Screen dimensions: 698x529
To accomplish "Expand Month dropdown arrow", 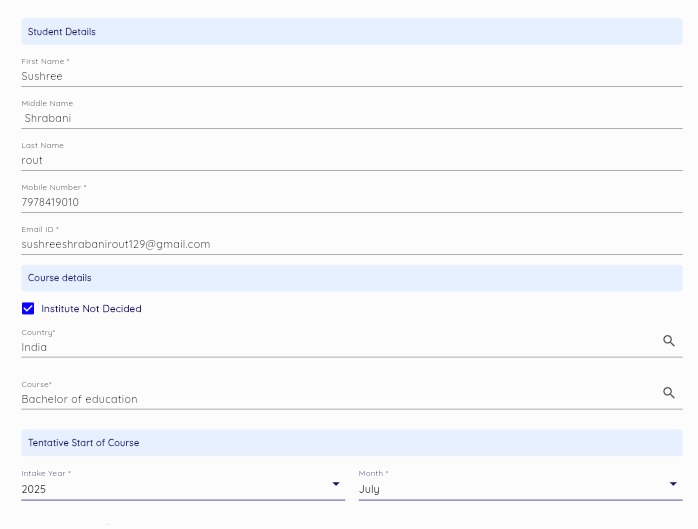I will pos(672,484).
